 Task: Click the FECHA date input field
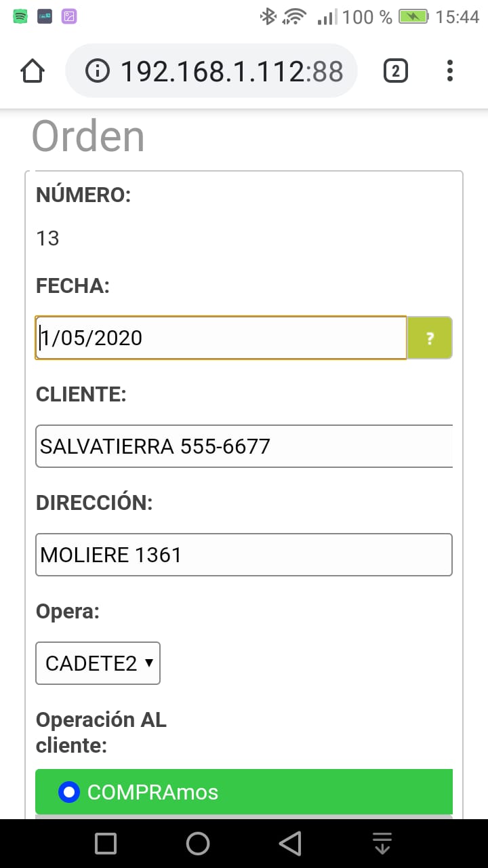221,338
